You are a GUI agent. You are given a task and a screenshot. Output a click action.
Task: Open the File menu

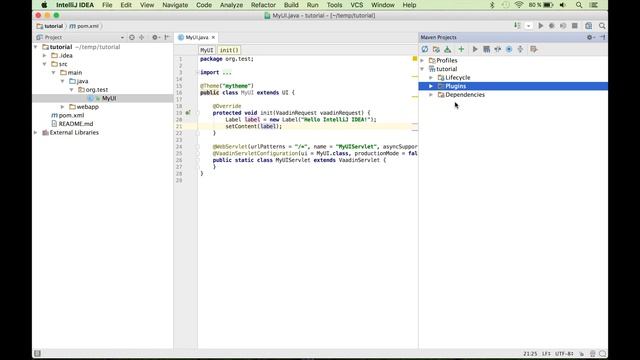point(107,5)
